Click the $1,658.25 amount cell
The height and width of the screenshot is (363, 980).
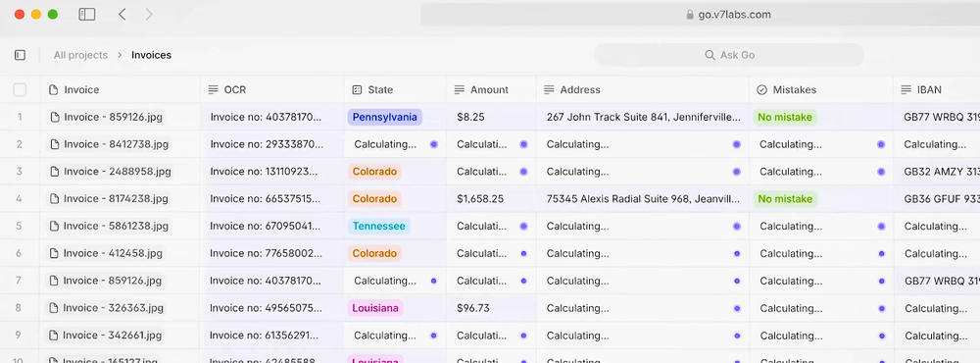coord(491,199)
